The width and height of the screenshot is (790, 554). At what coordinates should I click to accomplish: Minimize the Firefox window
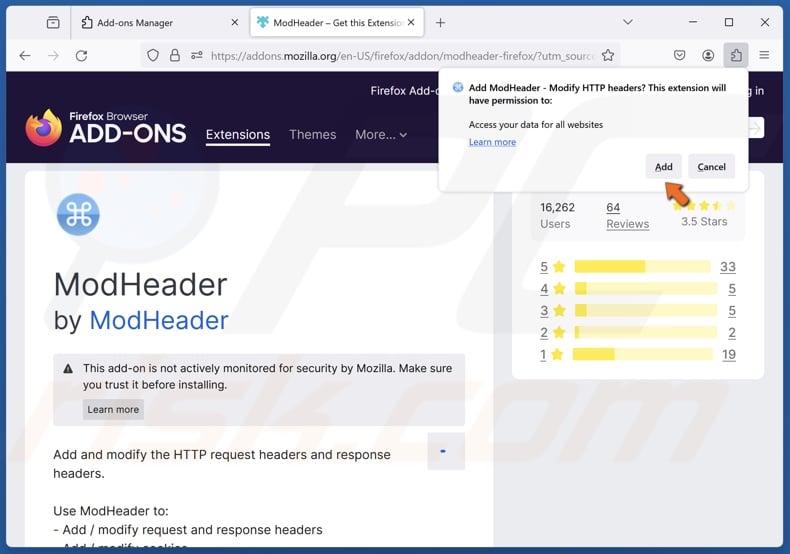[693, 22]
